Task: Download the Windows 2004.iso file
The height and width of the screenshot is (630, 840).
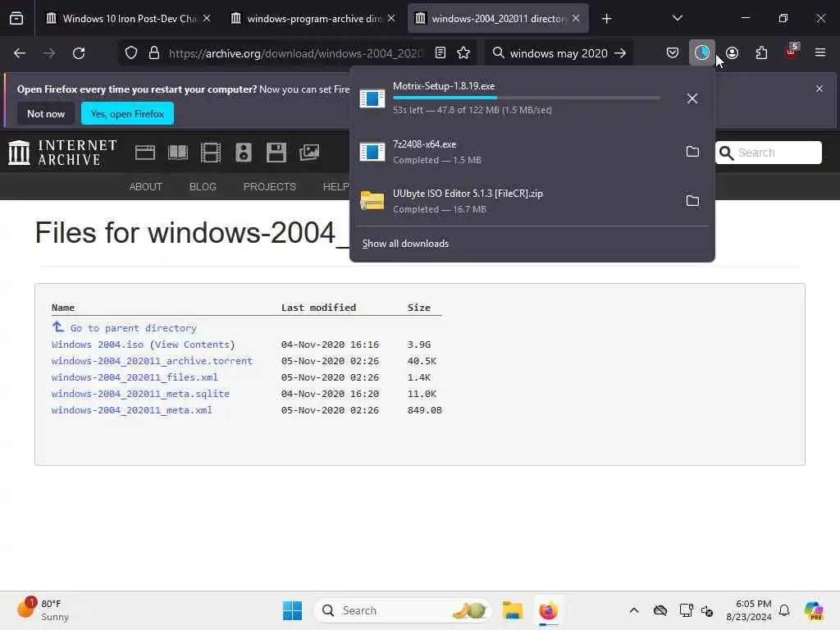Action: tap(98, 345)
